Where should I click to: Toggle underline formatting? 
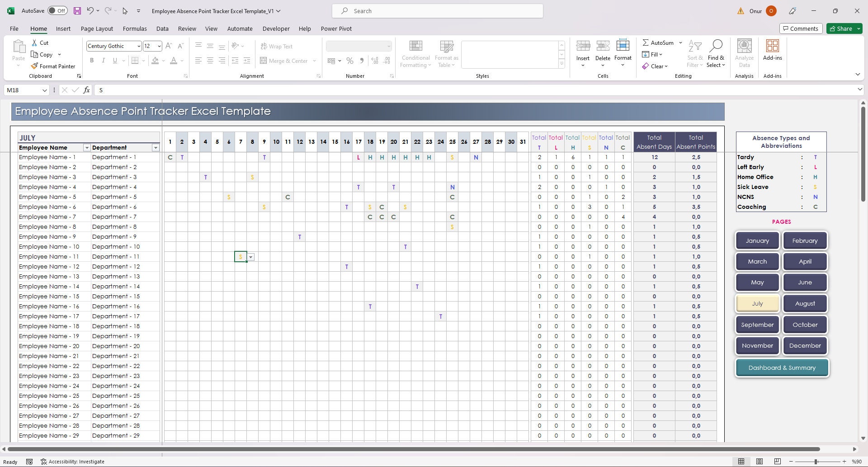click(114, 60)
